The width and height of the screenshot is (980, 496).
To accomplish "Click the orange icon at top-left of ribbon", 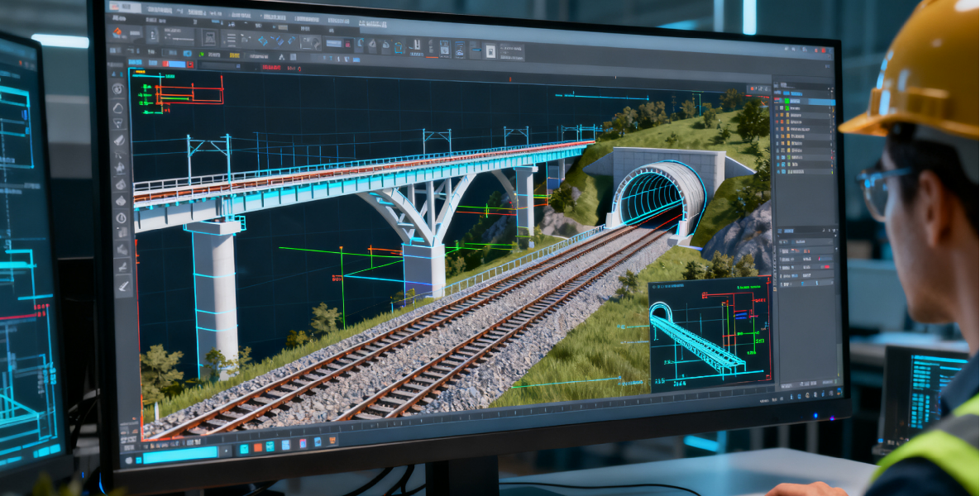I will [x=118, y=32].
